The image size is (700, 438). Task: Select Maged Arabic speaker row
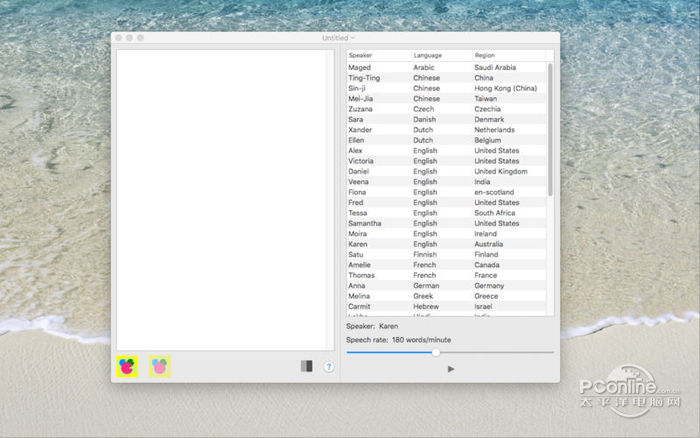pyautogui.click(x=446, y=67)
